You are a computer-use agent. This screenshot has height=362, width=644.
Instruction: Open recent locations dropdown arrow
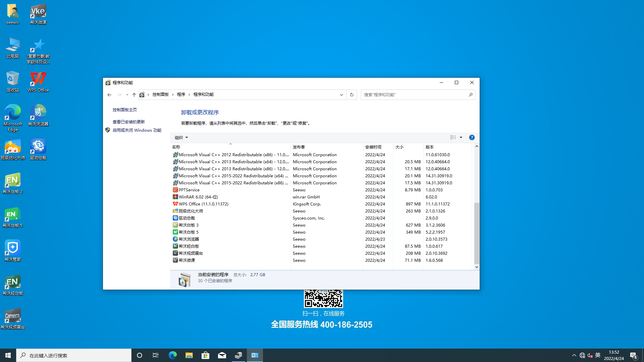(x=127, y=95)
